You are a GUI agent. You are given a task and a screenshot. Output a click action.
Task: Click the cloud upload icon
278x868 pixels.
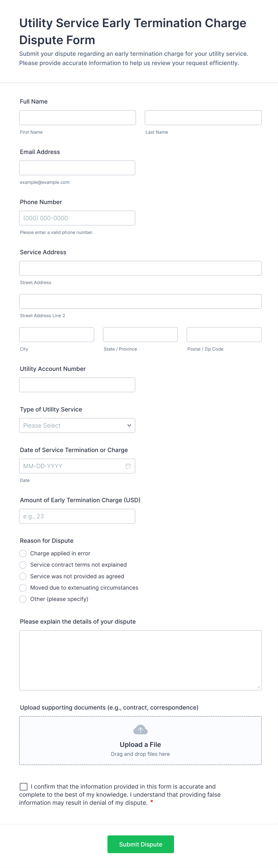pos(140,730)
